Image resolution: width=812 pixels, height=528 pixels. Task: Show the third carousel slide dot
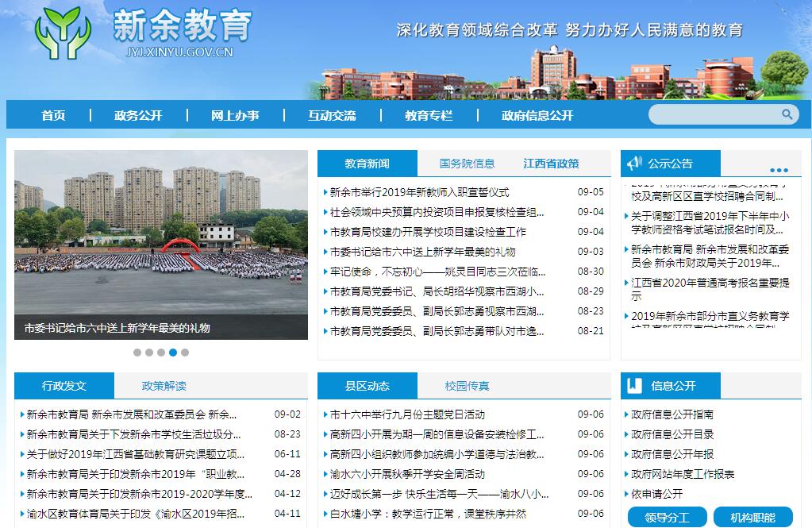(x=161, y=353)
